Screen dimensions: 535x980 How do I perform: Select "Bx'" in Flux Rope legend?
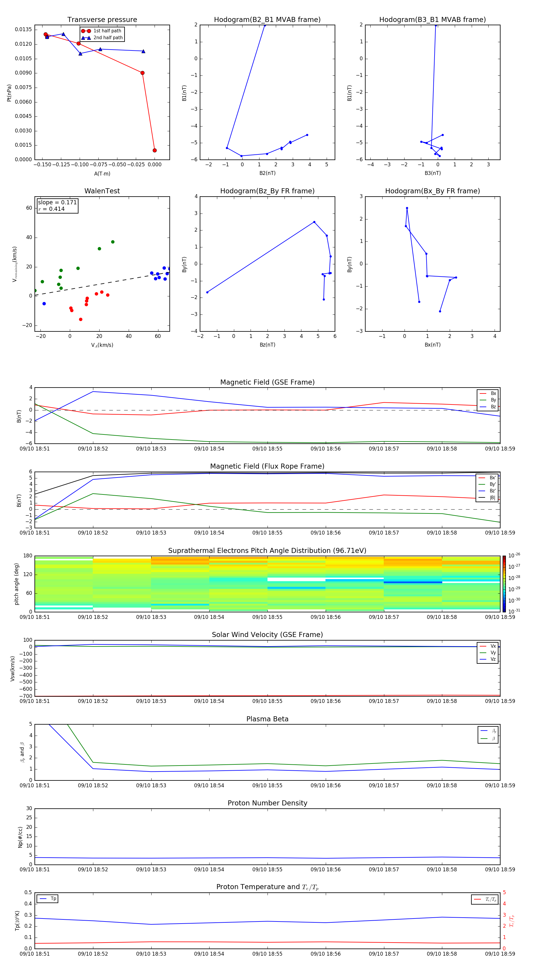click(487, 478)
